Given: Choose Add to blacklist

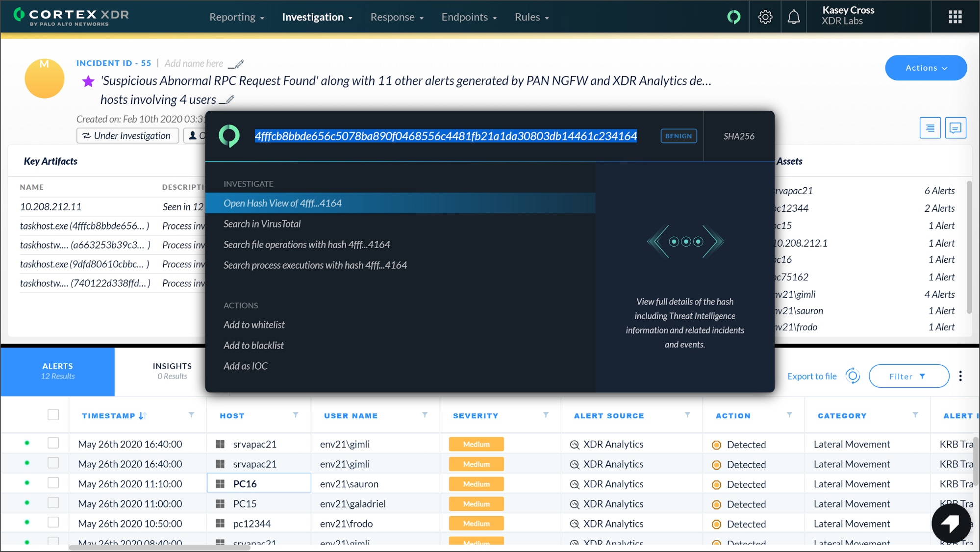Looking at the screenshot, I should pyautogui.click(x=253, y=346).
